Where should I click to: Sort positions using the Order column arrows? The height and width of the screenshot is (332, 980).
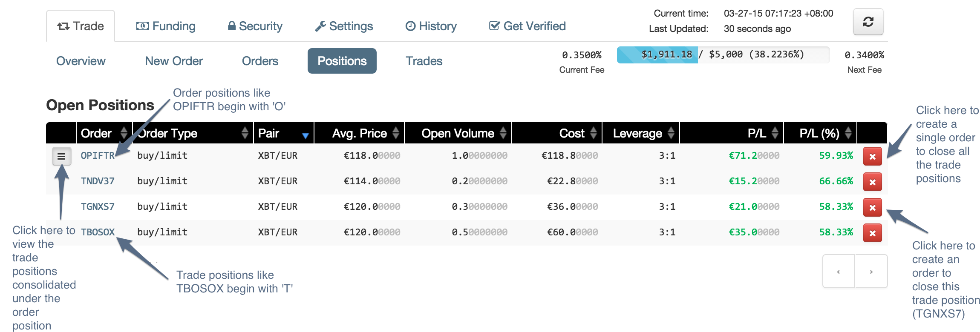123,133
